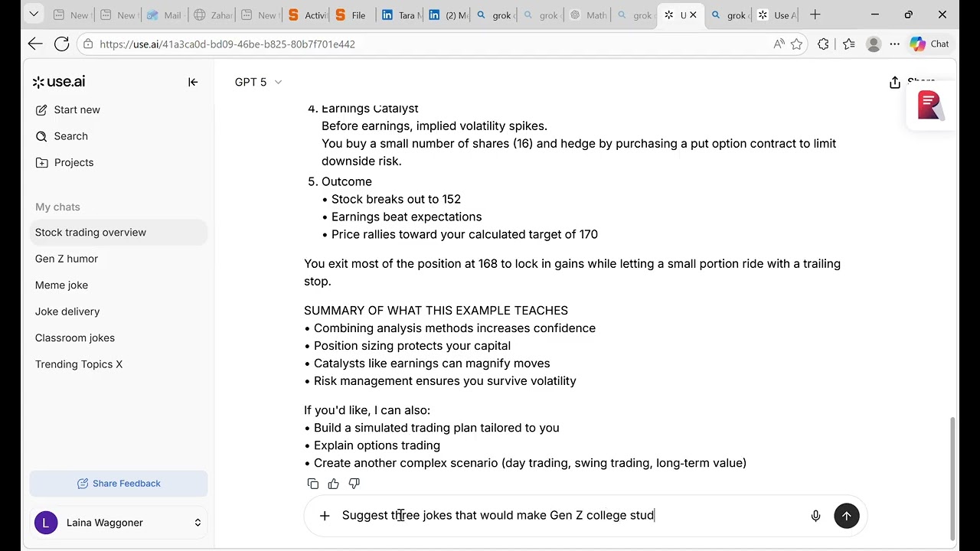Refresh the current page
The image size is (980, 551).
click(62, 44)
